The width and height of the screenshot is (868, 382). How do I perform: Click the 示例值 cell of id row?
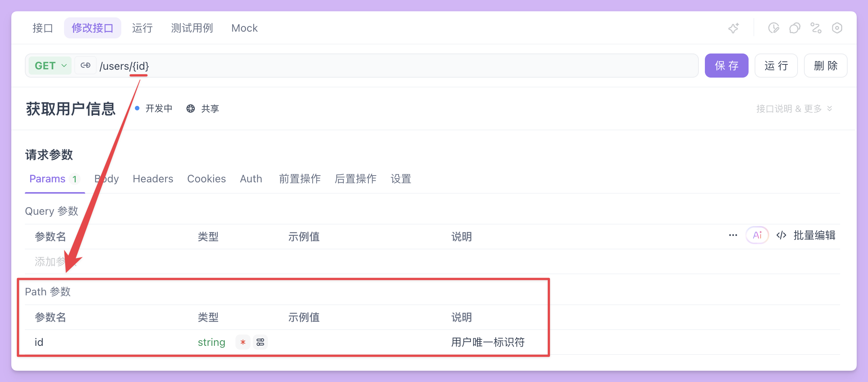[x=365, y=342]
